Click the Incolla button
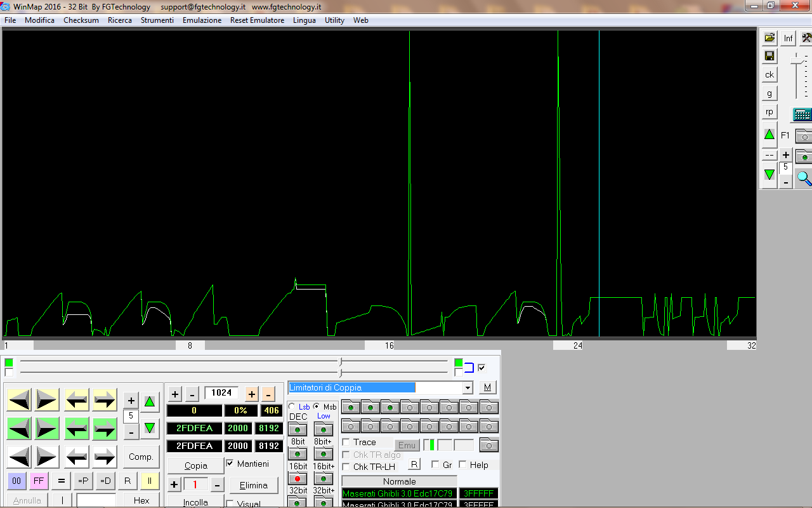The height and width of the screenshot is (508, 812). (195, 502)
